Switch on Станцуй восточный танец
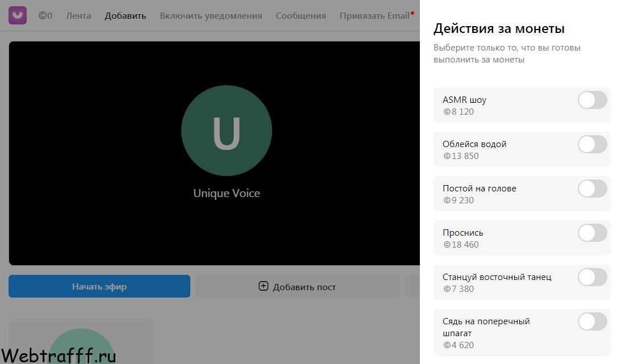621x364 pixels. click(x=592, y=277)
